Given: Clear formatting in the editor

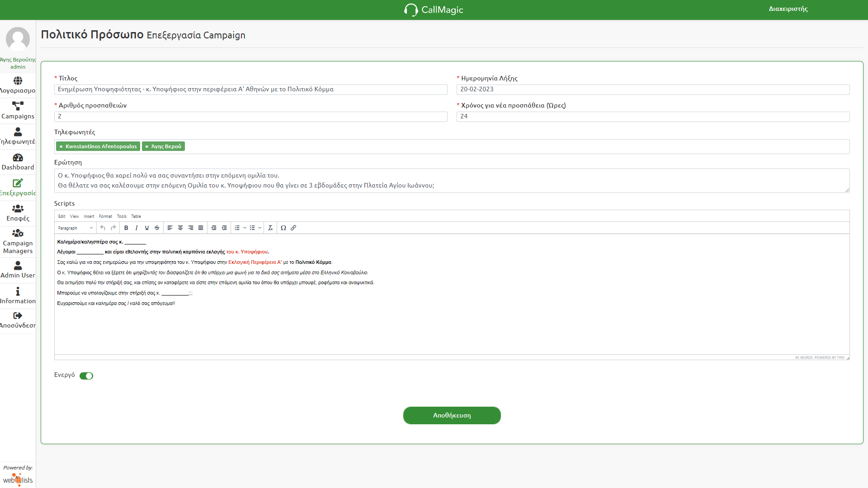Looking at the screenshot, I should click(x=270, y=228).
